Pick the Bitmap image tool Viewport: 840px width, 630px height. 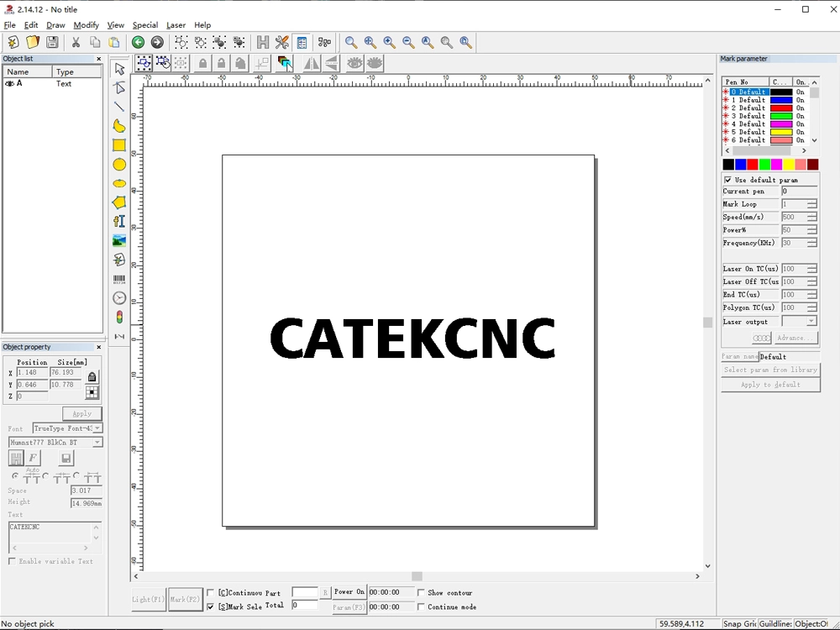[118, 239]
